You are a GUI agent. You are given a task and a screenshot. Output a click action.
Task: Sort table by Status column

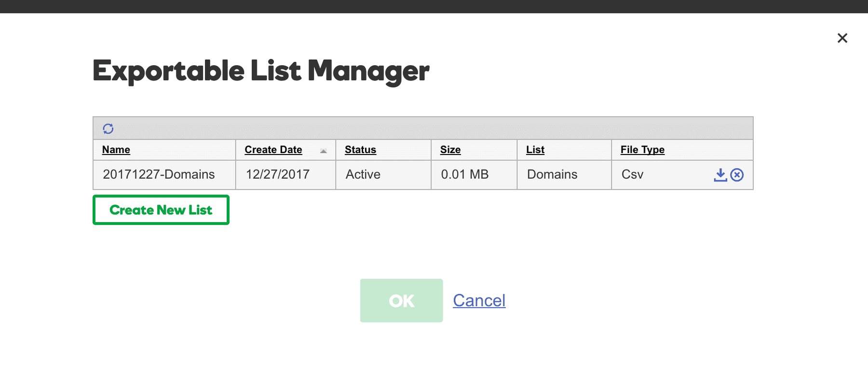360,150
